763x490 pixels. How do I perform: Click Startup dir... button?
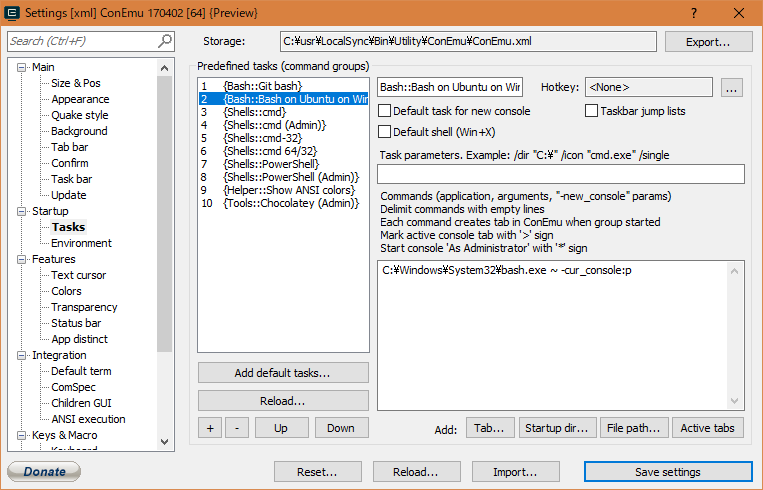tap(557, 428)
